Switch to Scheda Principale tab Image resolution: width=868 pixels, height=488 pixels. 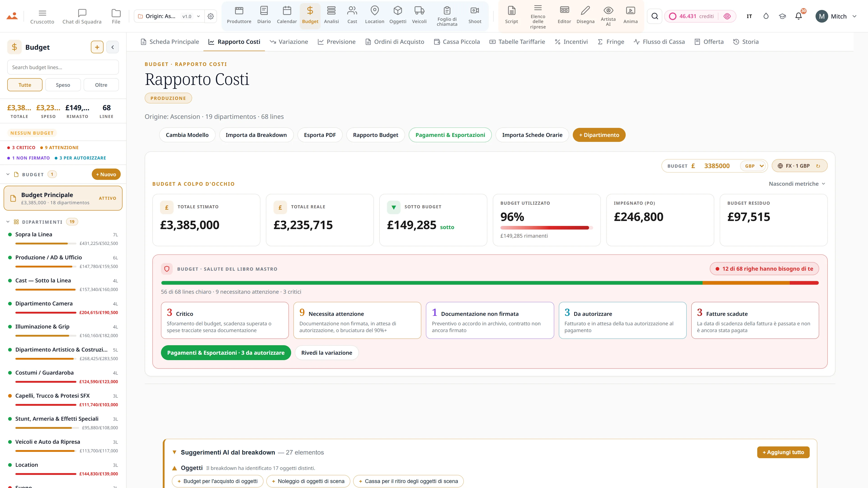[x=170, y=42]
